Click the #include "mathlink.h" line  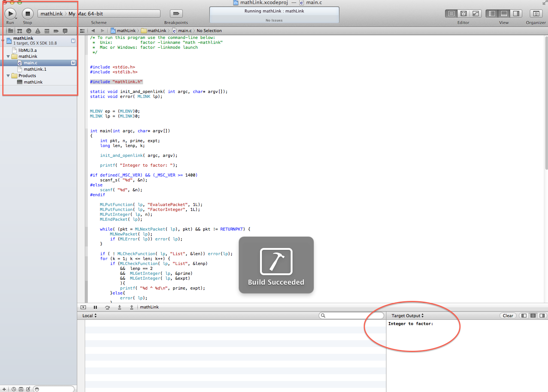(x=116, y=82)
